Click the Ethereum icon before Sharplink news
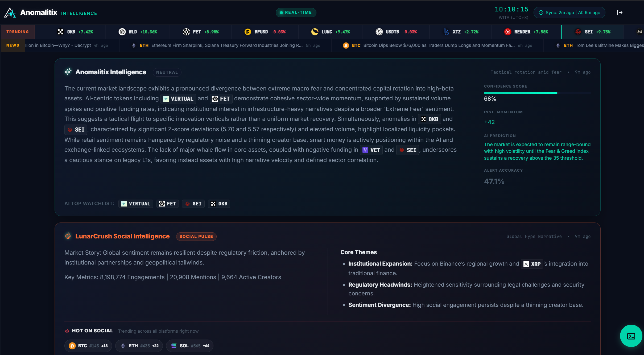The image size is (644, 355). (x=134, y=46)
